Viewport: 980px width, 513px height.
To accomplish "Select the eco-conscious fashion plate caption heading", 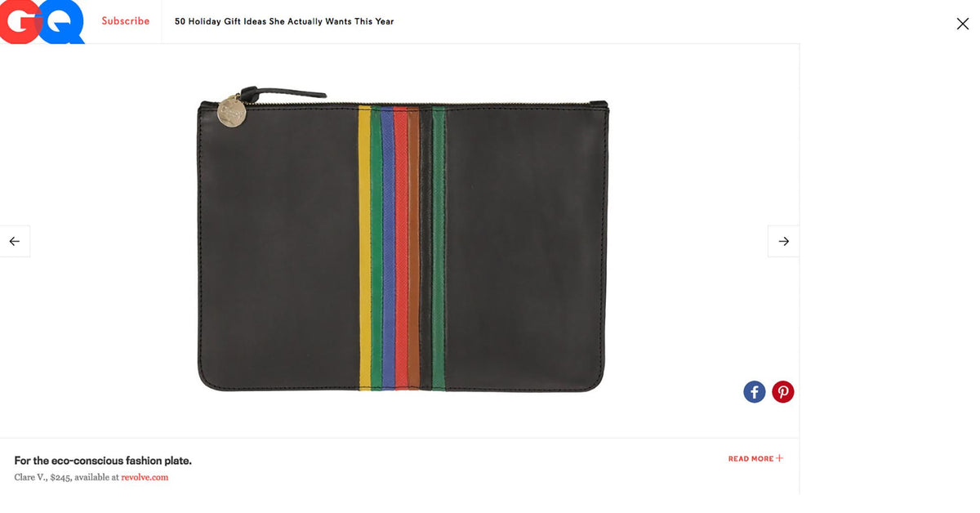I will coord(103,461).
